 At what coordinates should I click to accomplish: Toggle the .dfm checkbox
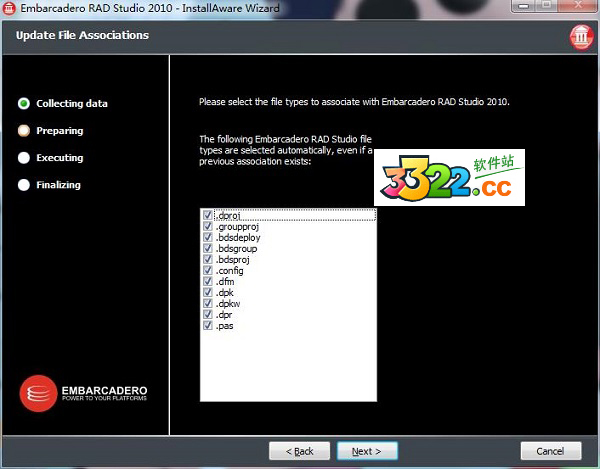[x=208, y=281]
